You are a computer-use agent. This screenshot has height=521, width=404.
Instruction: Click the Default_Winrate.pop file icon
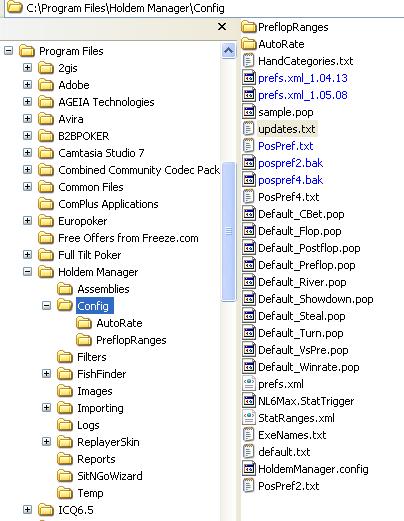click(x=248, y=367)
